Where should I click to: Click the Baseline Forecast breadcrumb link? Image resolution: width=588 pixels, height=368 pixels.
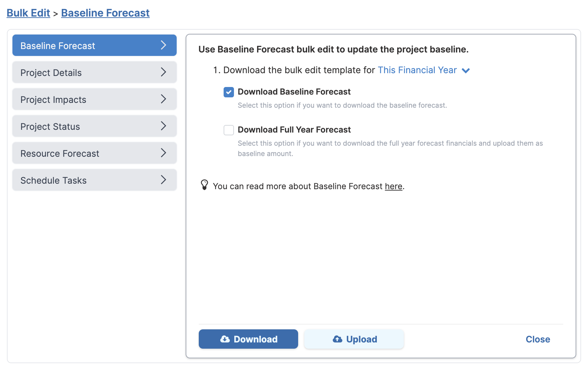(105, 13)
